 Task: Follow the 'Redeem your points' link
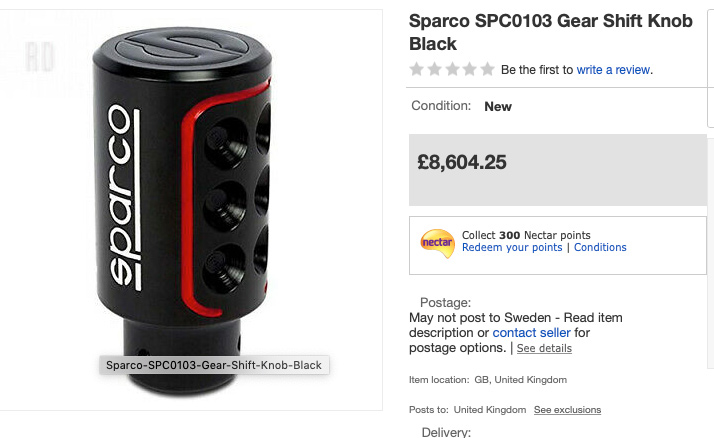(512, 248)
